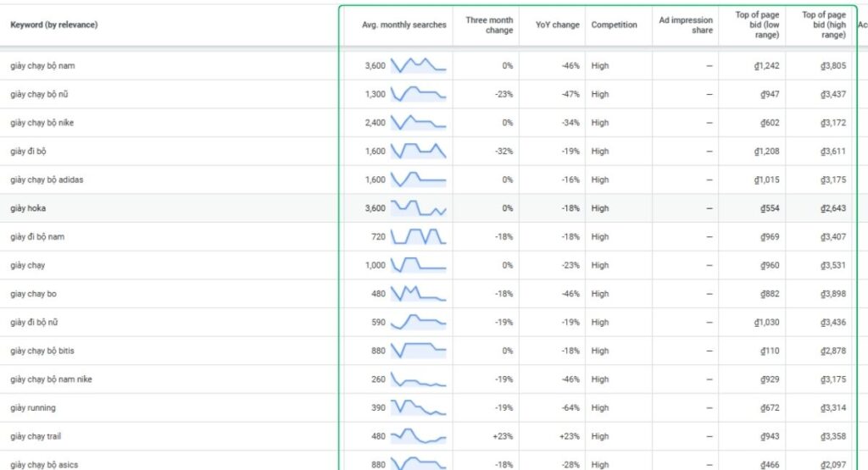Click the sparkline graph for giày running
Viewport: 868px width, 470px height.
[x=418, y=408]
